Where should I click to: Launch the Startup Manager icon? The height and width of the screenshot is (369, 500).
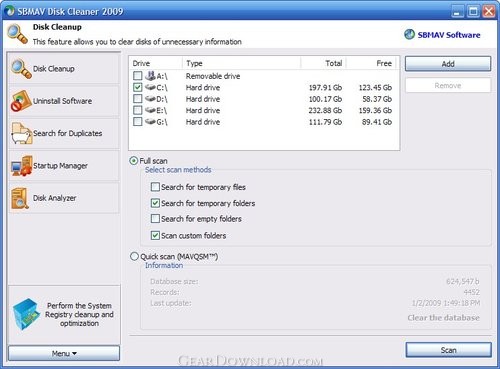pos(21,166)
